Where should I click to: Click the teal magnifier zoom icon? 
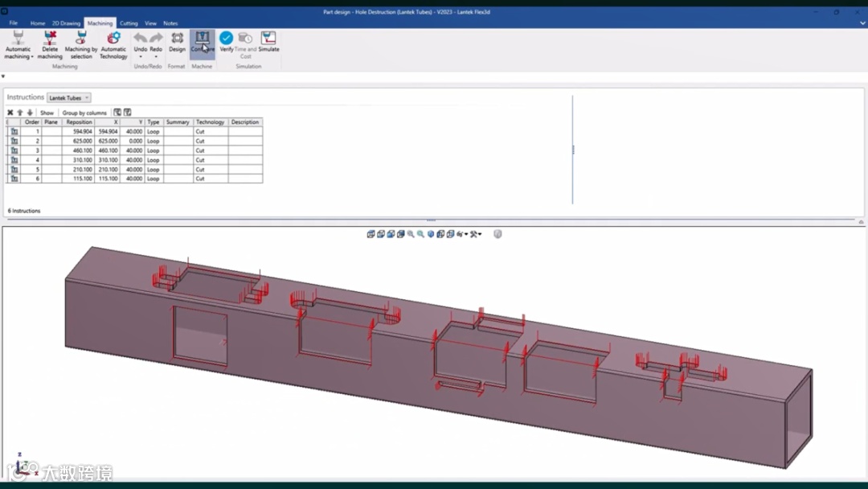pyautogui.click(x=420, y=234)
